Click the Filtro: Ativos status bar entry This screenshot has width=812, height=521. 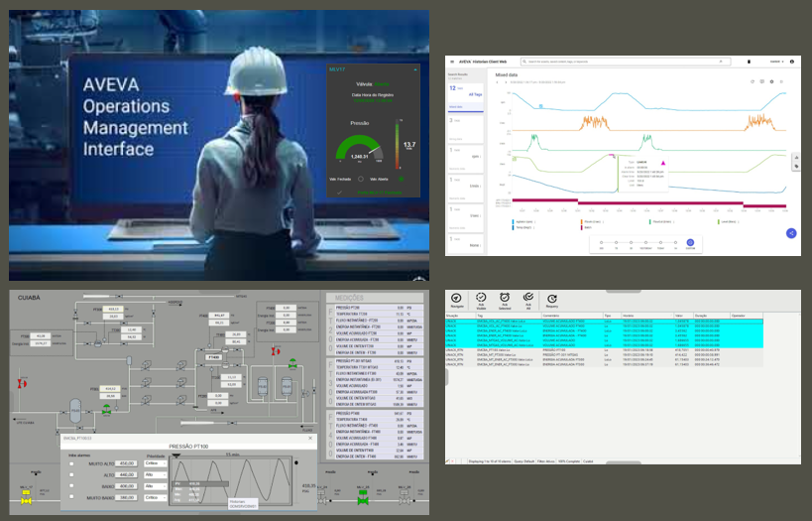(545, 460)
